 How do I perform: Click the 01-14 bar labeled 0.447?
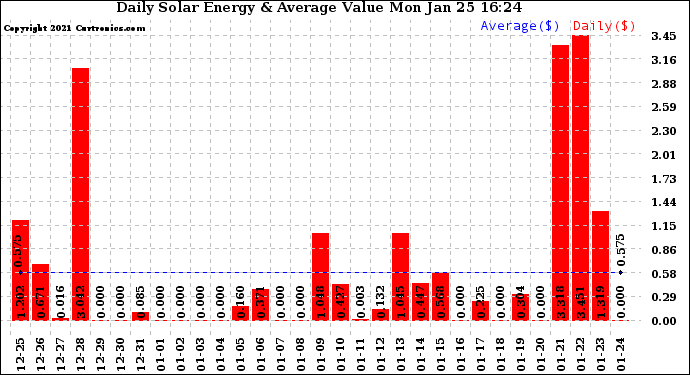tap(420, 301)
